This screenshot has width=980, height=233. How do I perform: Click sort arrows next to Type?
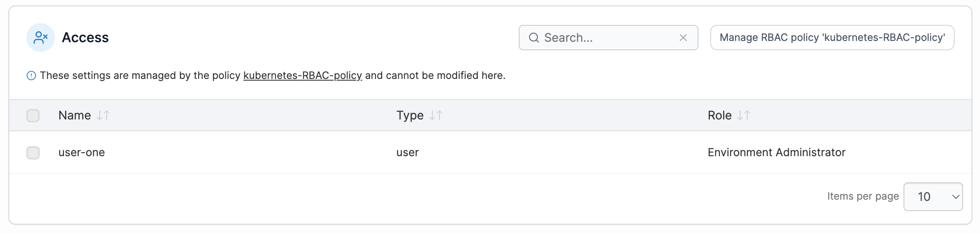click(436, 115)
